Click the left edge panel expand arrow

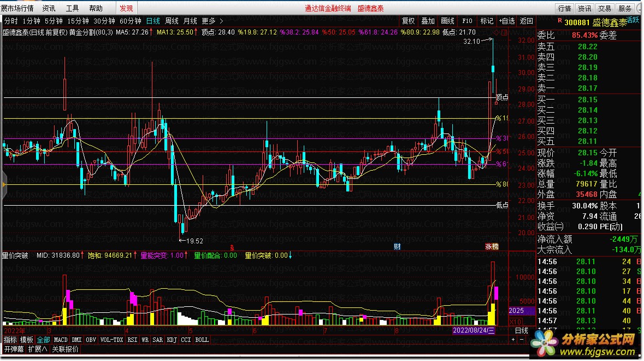(4, 185)
